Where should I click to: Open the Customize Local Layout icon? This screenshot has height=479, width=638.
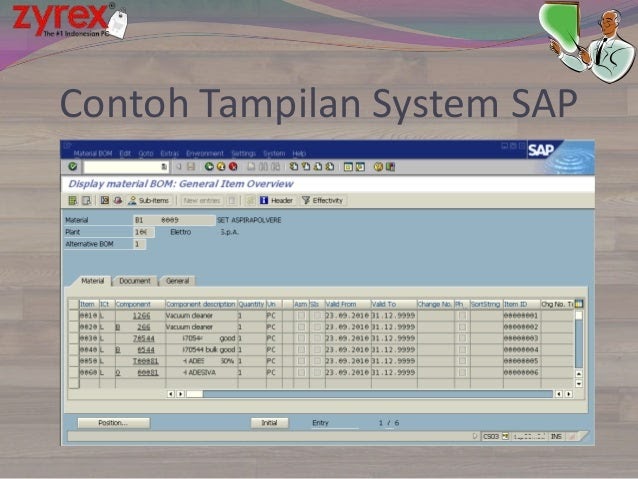[391, 166]
